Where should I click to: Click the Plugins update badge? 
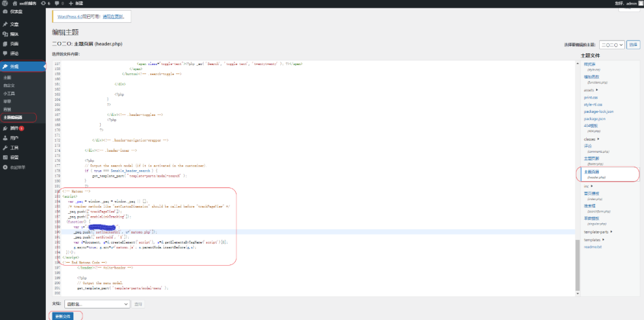pos(21,128)
